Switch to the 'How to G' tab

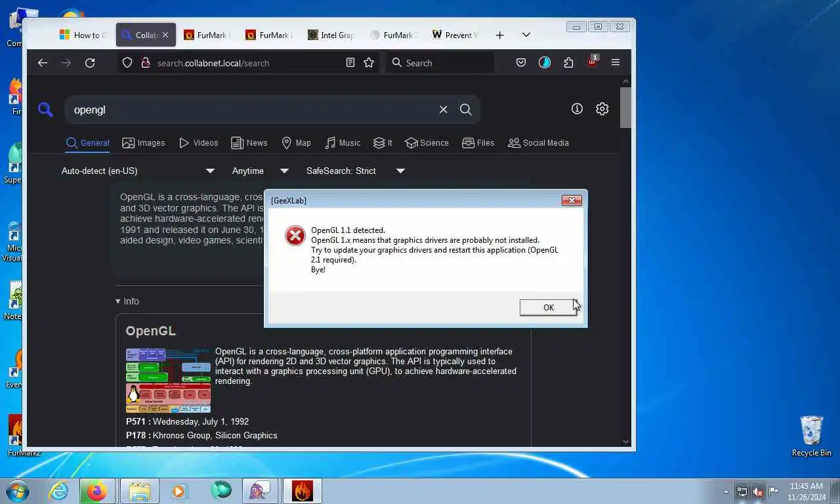point(83,35)
